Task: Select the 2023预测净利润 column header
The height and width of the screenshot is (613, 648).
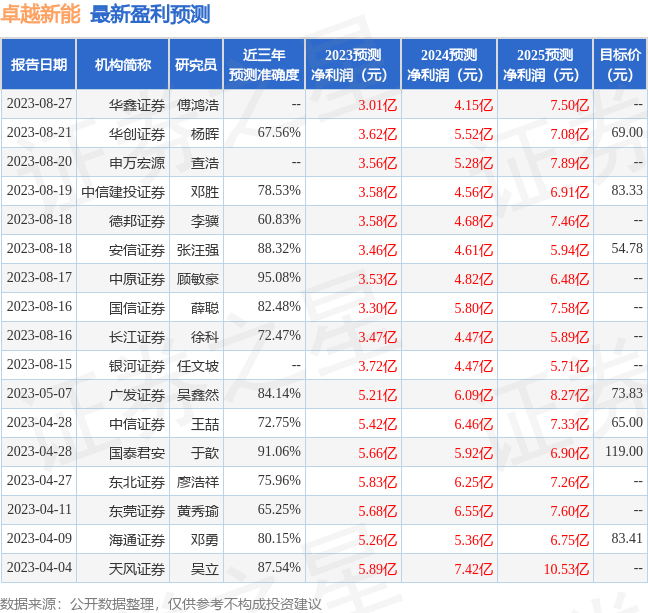Action: point(353,64)
